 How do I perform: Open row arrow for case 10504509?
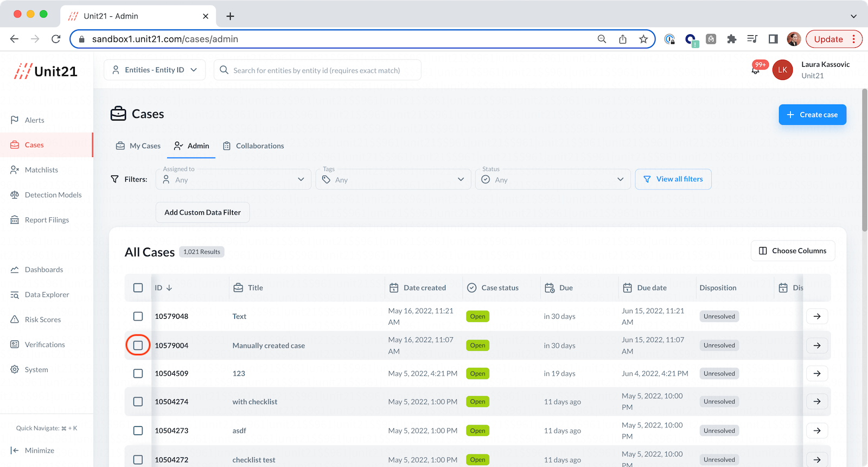817,374
